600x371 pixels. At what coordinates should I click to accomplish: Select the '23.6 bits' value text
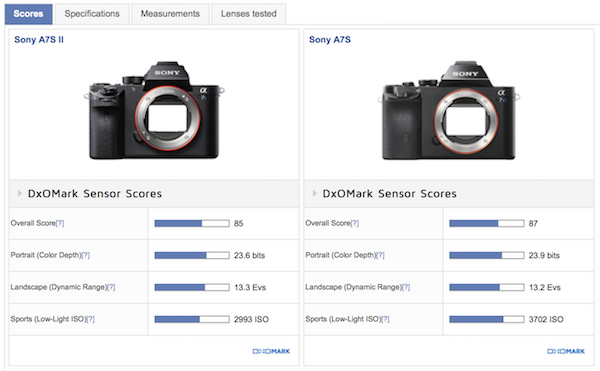point(249,255)
